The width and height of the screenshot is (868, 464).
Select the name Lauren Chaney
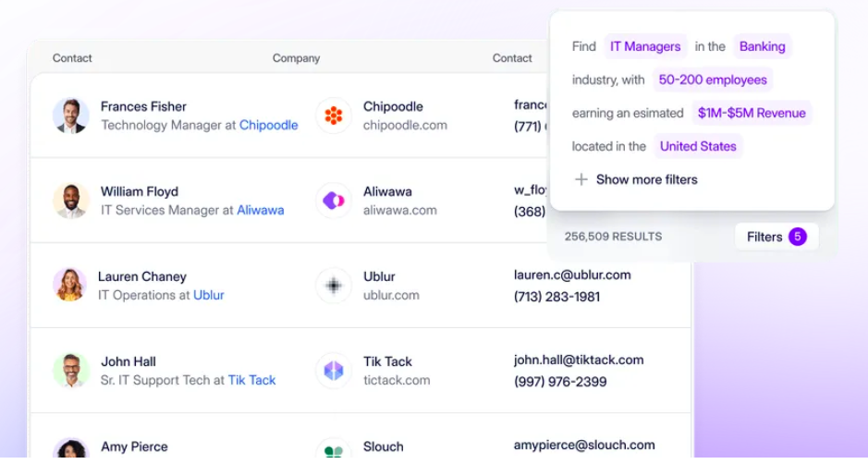(x=142, y=276)
